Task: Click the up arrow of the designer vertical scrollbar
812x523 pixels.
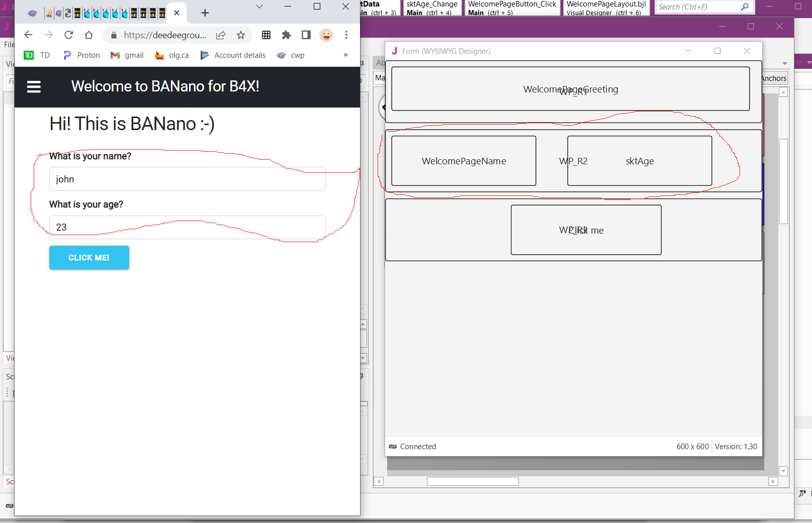Action: (x=783, y=92)
